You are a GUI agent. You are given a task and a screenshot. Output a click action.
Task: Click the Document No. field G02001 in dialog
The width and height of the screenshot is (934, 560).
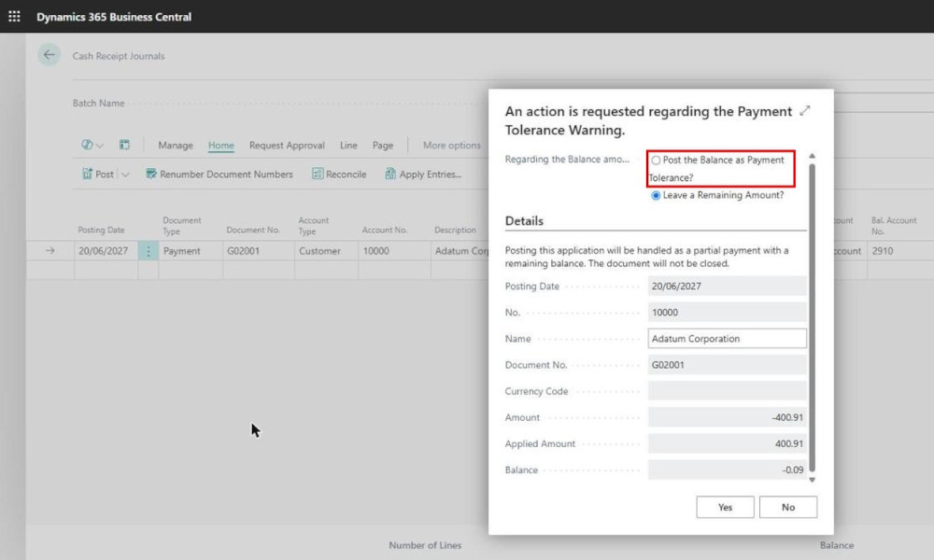(728, 365)
